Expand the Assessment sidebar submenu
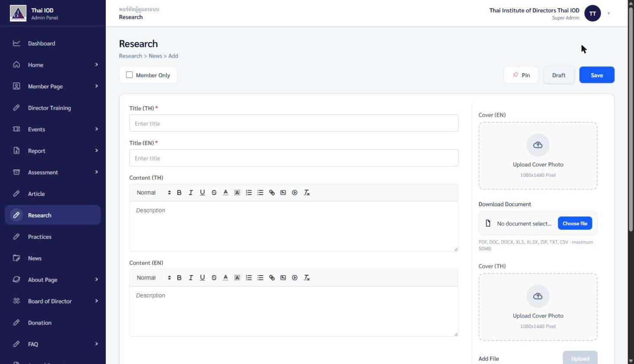 (96, 172)
